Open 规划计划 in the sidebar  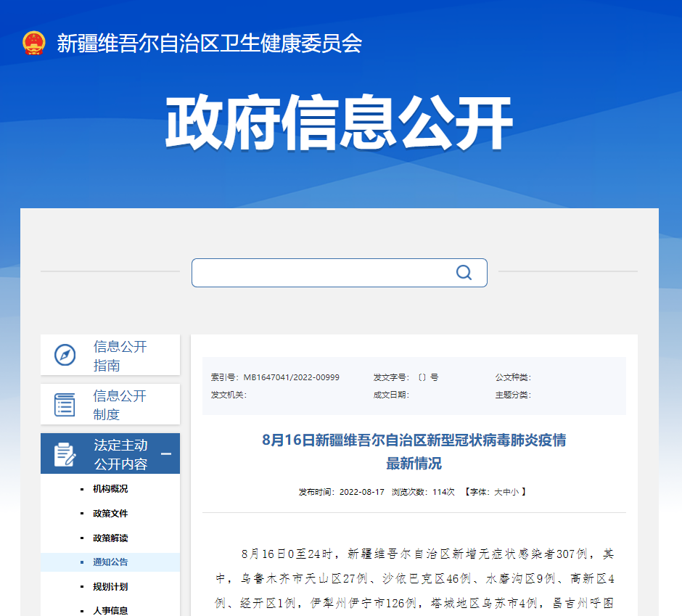110,587
